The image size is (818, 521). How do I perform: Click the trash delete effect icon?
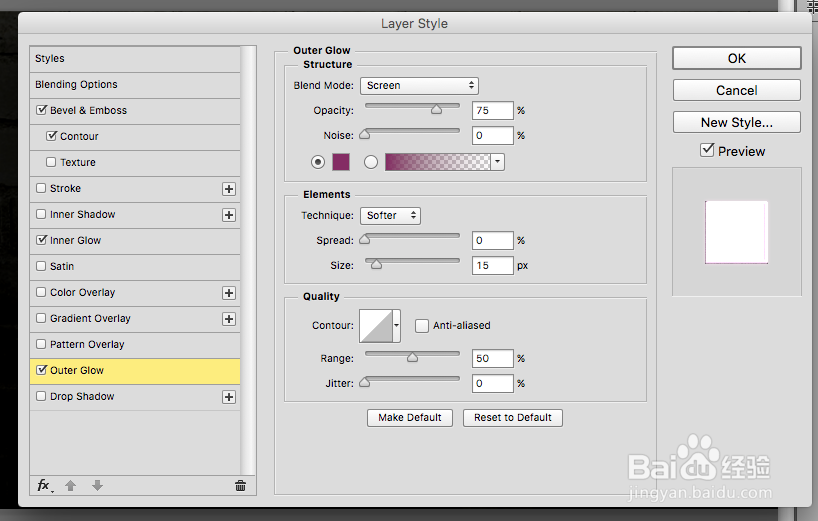240,486
